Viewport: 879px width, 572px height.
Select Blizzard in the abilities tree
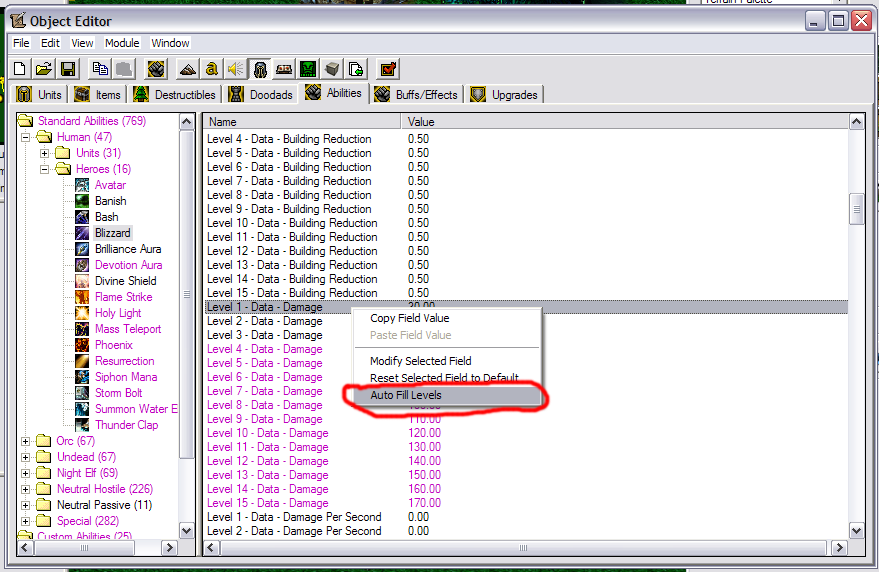(x=112, y=233)
